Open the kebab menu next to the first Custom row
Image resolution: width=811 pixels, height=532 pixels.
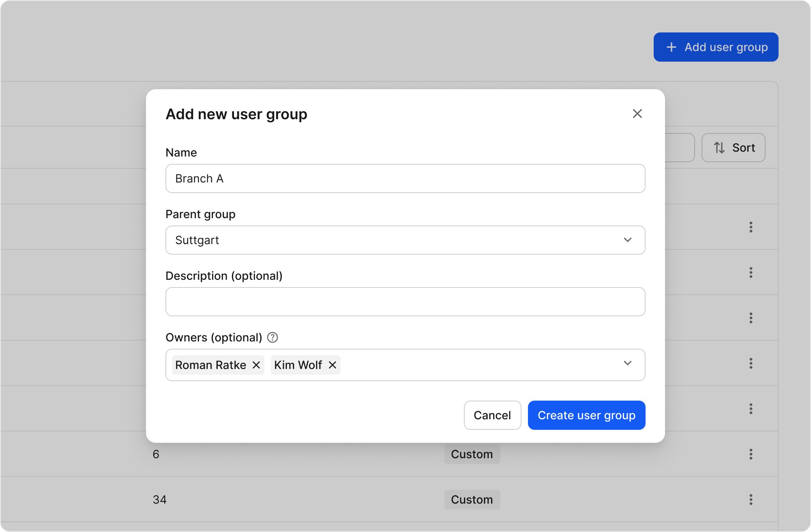click(751, 454)
